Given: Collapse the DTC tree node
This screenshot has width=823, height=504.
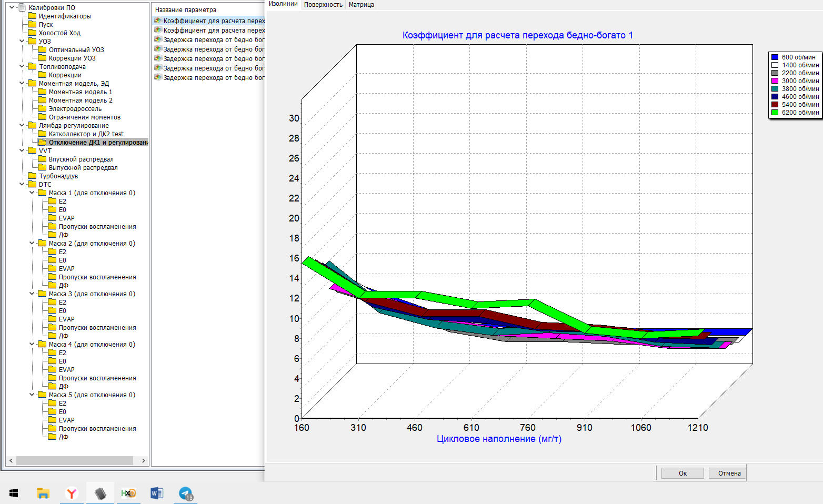Looking at the screenshot, I should 22,184.
